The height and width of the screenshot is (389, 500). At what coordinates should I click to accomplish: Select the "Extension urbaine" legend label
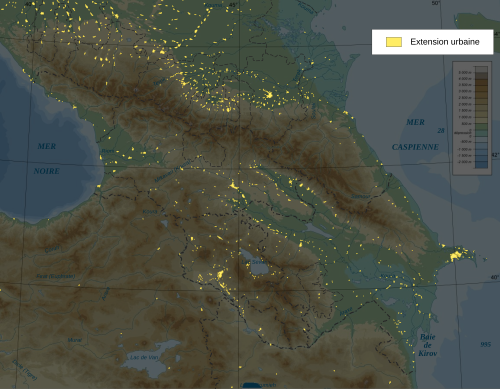[445, 42]
